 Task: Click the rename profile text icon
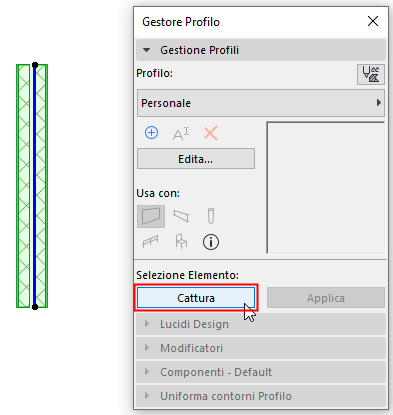pos(181,133)
